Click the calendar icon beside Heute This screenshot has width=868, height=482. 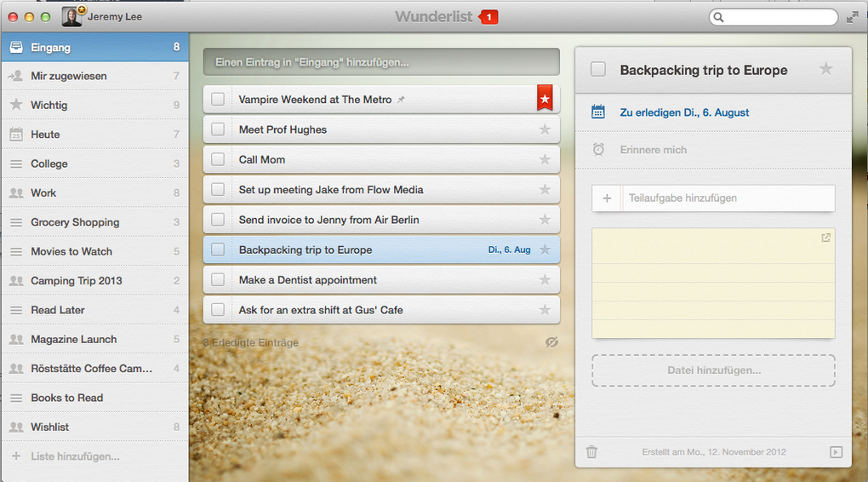coord(17,134)
